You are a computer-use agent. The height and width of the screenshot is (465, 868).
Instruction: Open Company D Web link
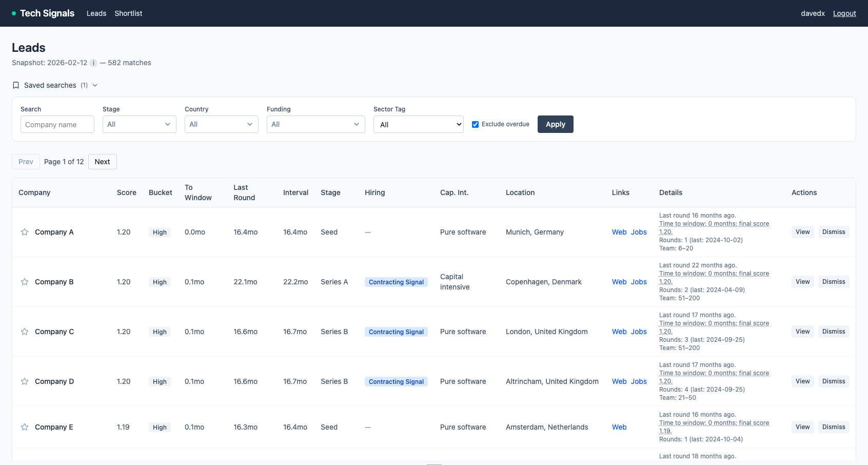coord(619,381)
